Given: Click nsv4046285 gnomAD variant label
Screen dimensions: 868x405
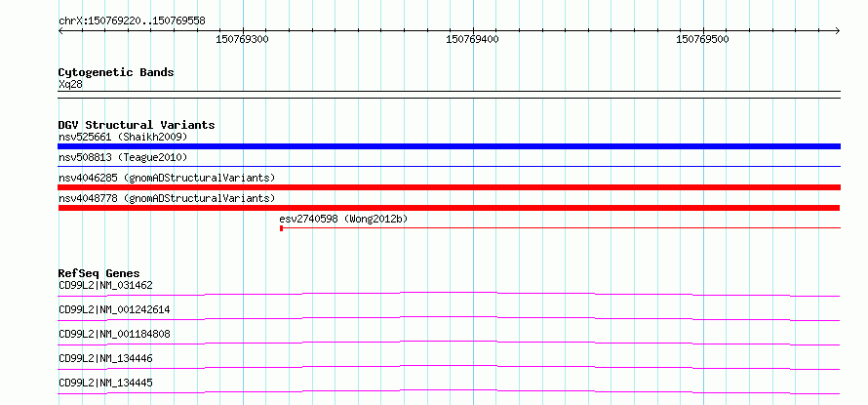Looking at the screenshot, I should (x=167, y=178).
